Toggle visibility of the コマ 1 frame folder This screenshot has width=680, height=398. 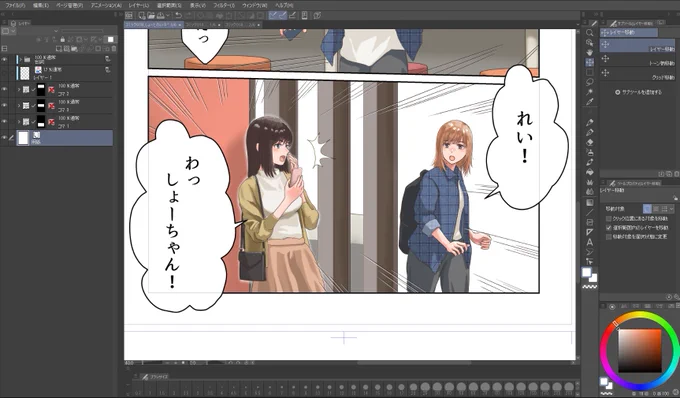click(x=4, y=121)
